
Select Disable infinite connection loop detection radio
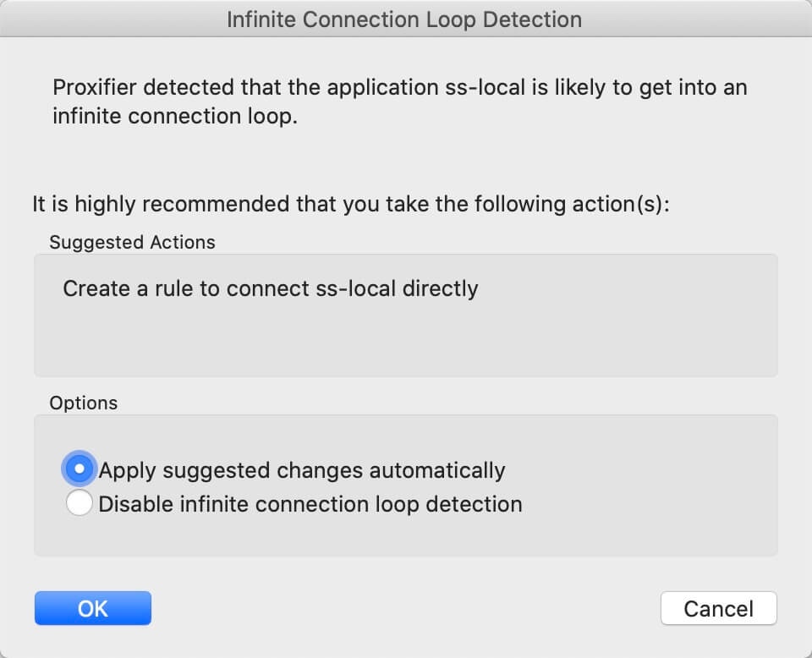(79, 504)
